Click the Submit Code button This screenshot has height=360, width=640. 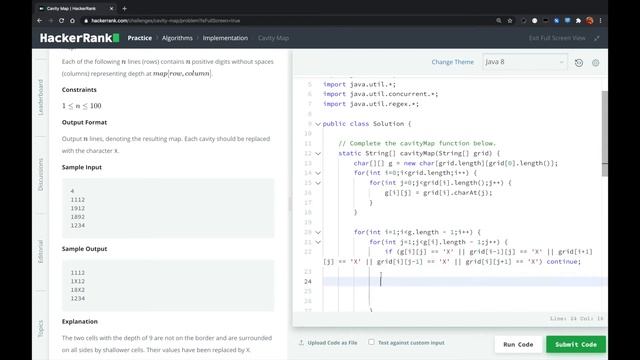(576, 344)
